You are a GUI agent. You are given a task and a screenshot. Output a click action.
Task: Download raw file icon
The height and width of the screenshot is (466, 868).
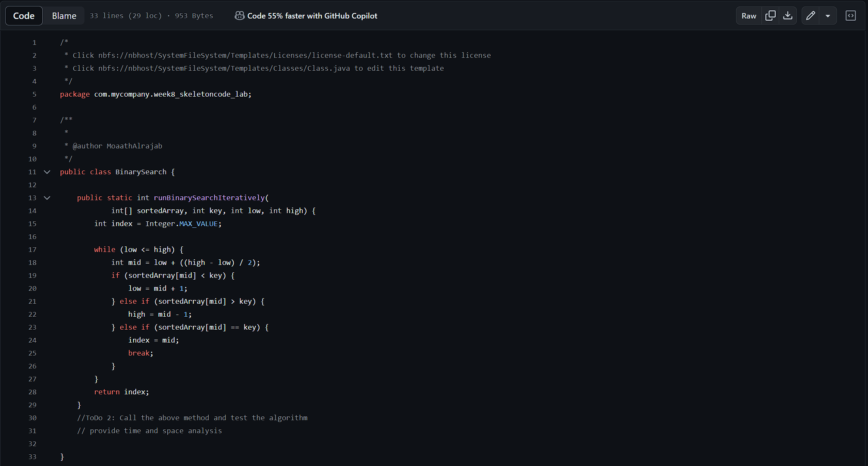(x=788, y=16)
